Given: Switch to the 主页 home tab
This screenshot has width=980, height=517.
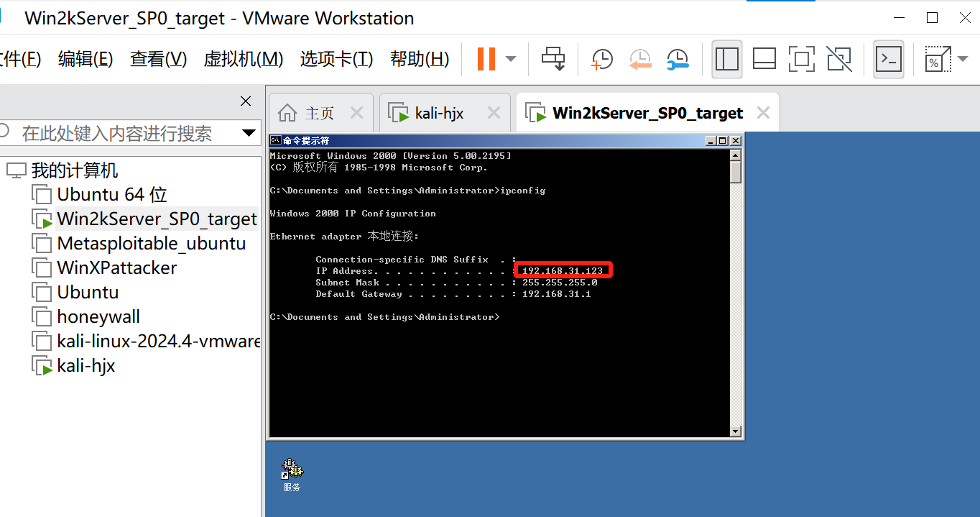Looking at the screenshot, I should click(320, 113).
